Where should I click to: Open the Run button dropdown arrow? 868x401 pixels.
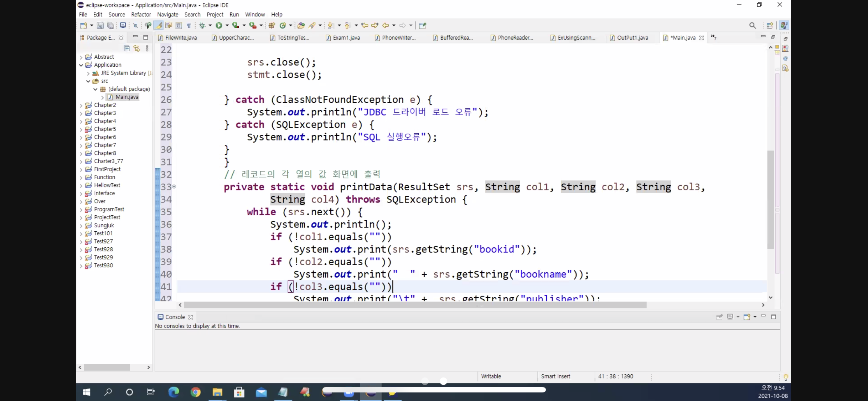coord(227,26)
